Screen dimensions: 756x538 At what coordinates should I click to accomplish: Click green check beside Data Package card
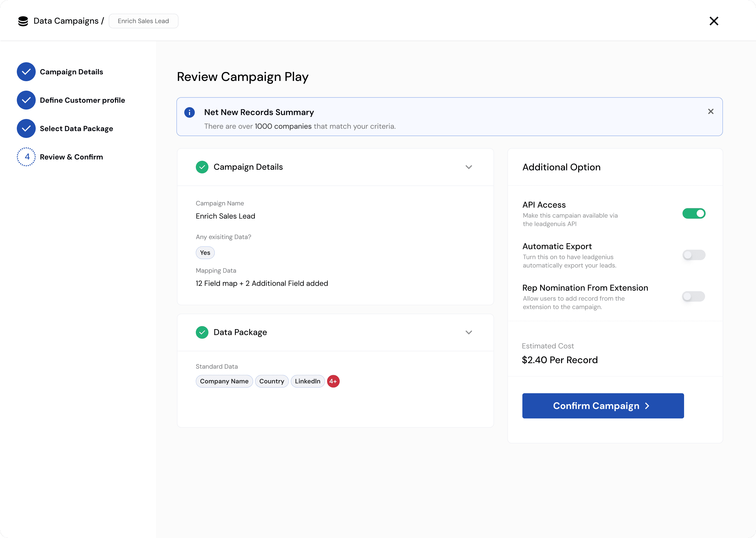click(202, 332)
